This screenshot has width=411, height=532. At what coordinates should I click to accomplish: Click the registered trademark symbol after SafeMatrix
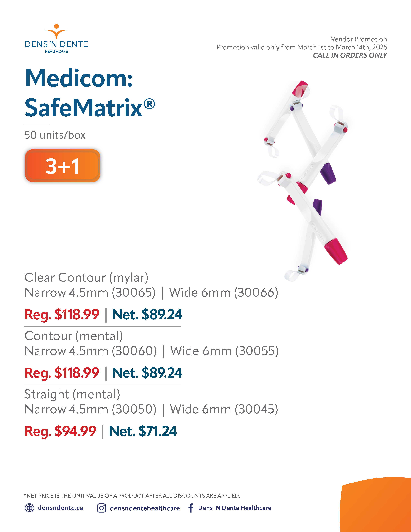coord(149,104)
